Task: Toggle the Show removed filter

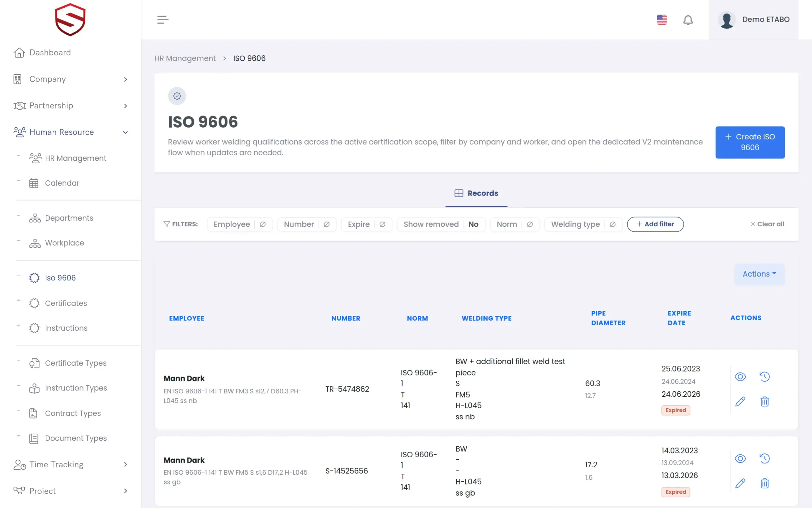Action: tap(441, 224)
